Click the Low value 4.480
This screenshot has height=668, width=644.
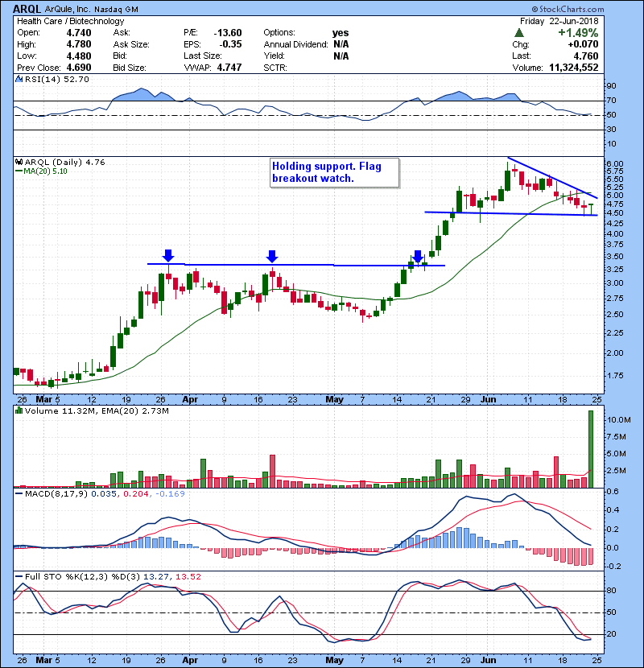pos(79,56)
